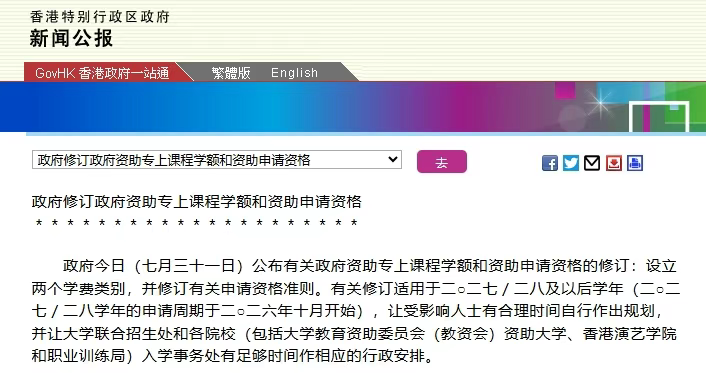This screenshot has width=706, height=373.
Task: Click paragraph line starting 政府今日（七月三十一日）
Action: tap(369, 266)
